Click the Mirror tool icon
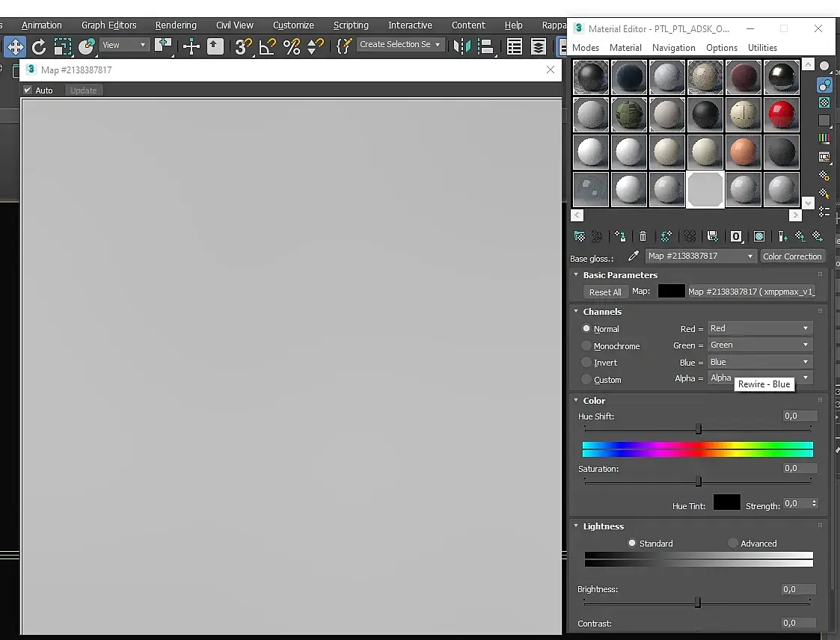The width and height of the screenshot is (840, 640). (462, 46)
